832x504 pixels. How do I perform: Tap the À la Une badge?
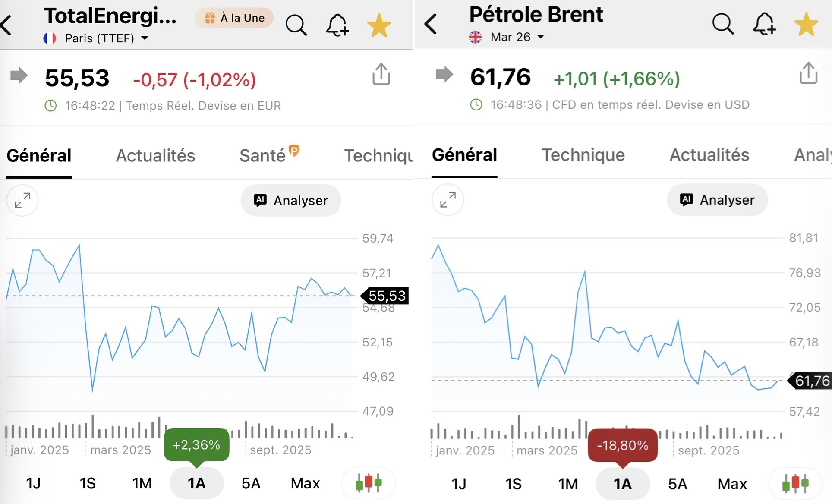pyautogui.click(x=234, y=18)
